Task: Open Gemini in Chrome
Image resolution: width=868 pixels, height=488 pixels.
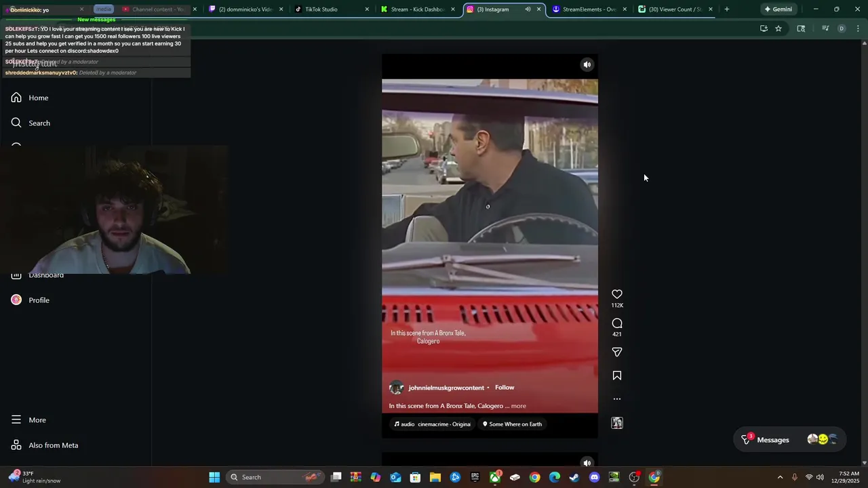Action: 778,9
